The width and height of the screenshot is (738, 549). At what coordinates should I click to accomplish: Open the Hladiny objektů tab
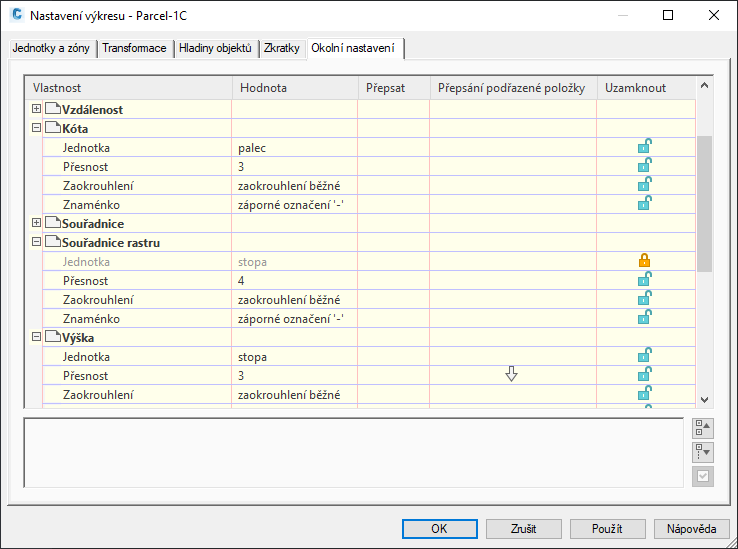[216, 48]
